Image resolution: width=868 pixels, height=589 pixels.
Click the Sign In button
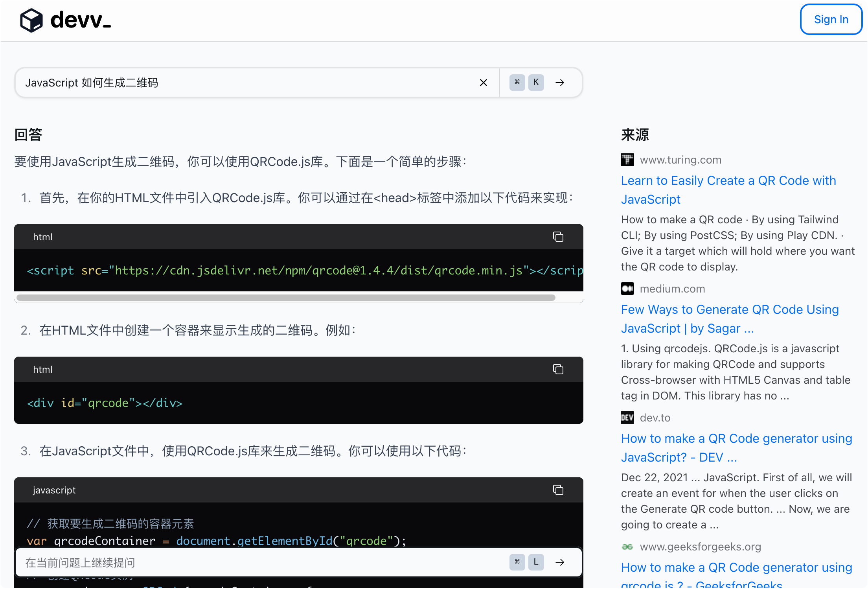click(x=831, y=19)
